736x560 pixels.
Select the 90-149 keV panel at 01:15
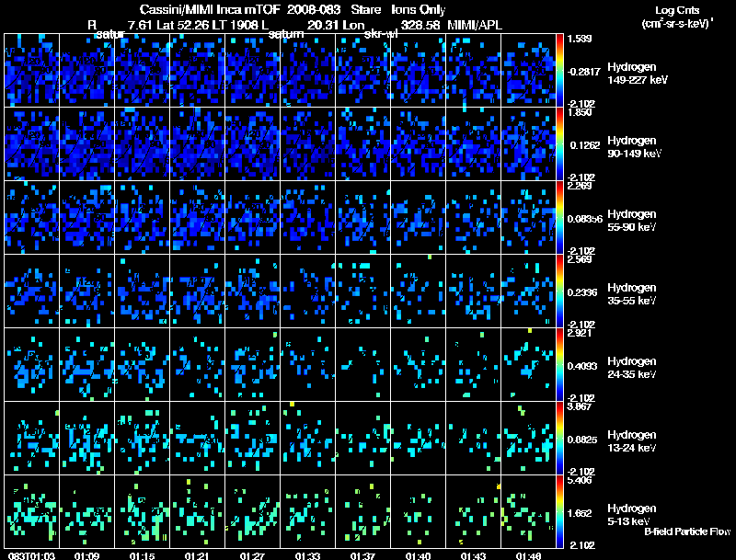tap(143, 144)
